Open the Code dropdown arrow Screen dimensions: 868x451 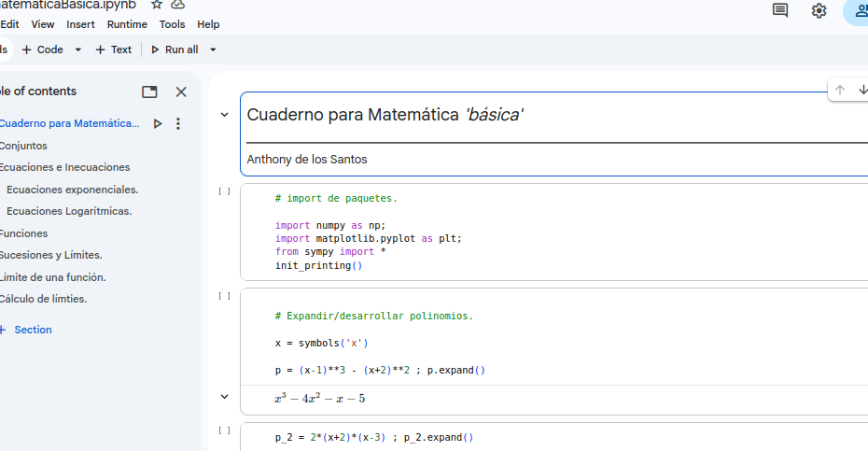pos(78,49)
